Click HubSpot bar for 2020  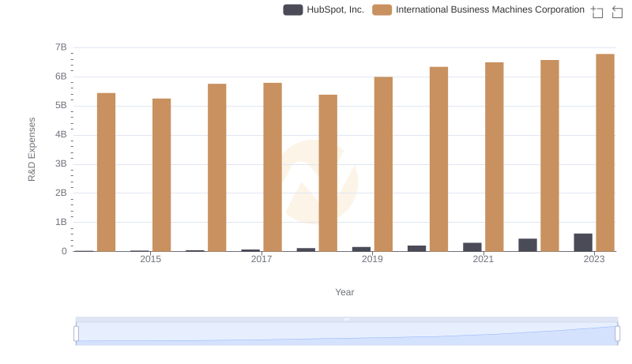click(x=417, y=249)
